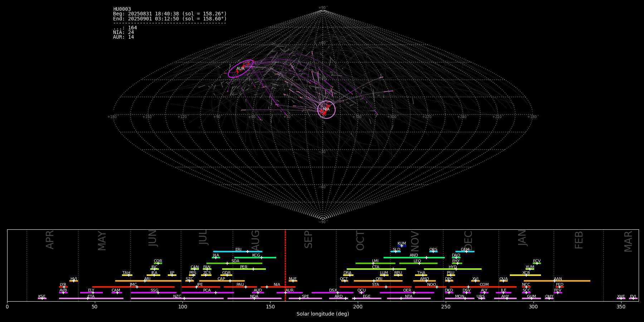Screen dimensions: 644x322
Task: Click the ORS shower label in timeline
Action: (x=433, y=250)
